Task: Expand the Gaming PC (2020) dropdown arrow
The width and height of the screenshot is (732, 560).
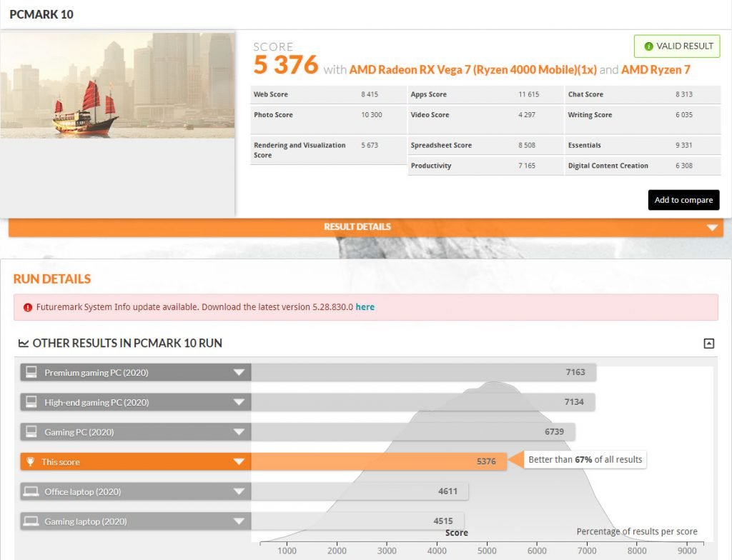Action: (x=239, y=432)
